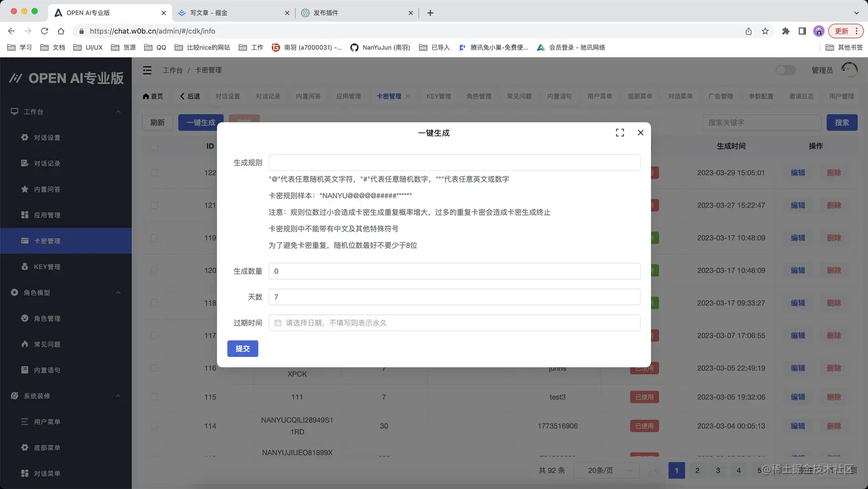868x489 pixels.
Task: Open the 20条/页 page size dropdown
Action: tap(606, 470)
